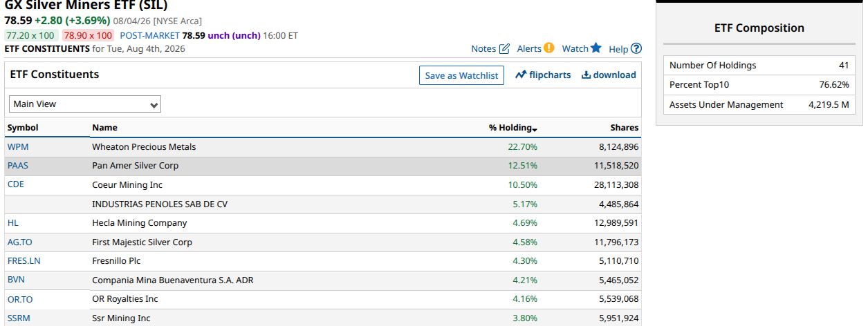
Task: Open the WPM symbol link
Action: pos(18,147)
